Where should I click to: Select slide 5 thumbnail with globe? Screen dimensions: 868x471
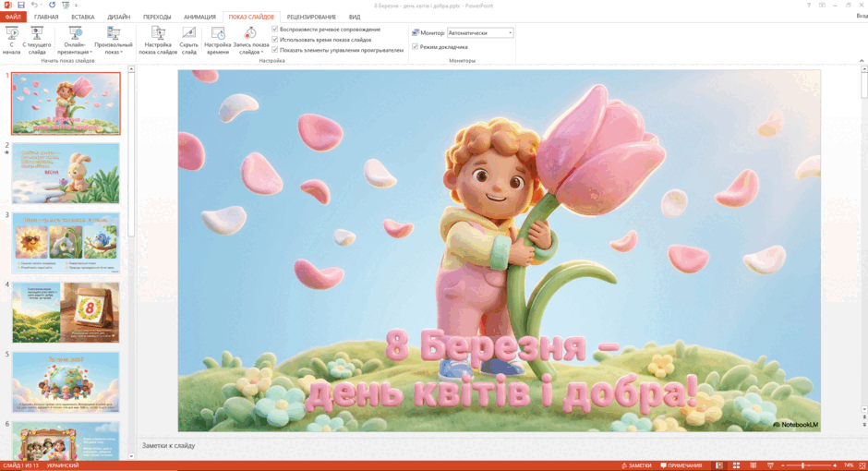(66, 382)
